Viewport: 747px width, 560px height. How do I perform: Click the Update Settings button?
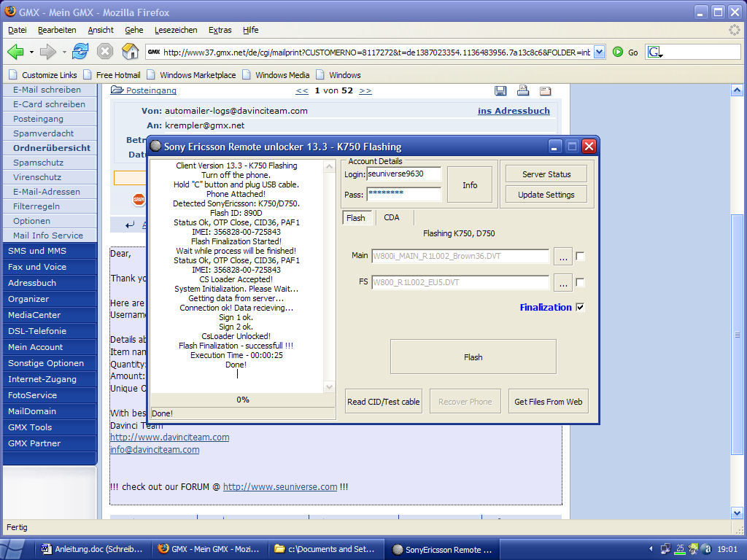(x=546, y=195)
